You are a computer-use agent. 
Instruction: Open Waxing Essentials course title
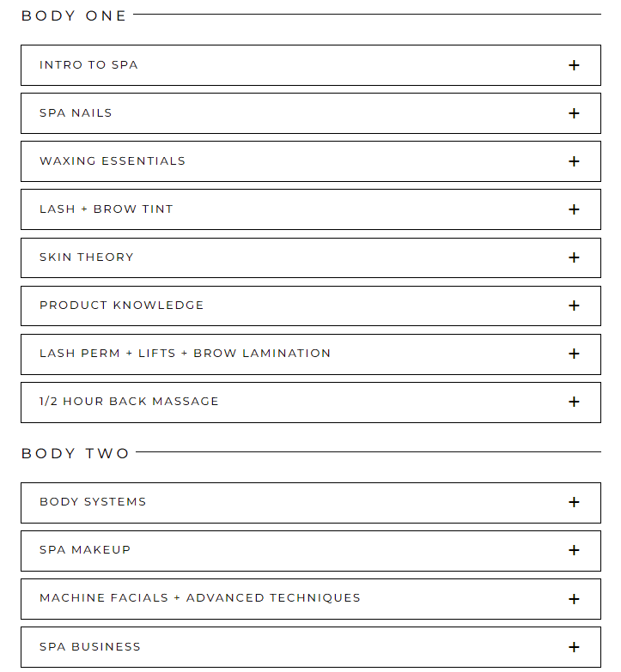(113, 161)
